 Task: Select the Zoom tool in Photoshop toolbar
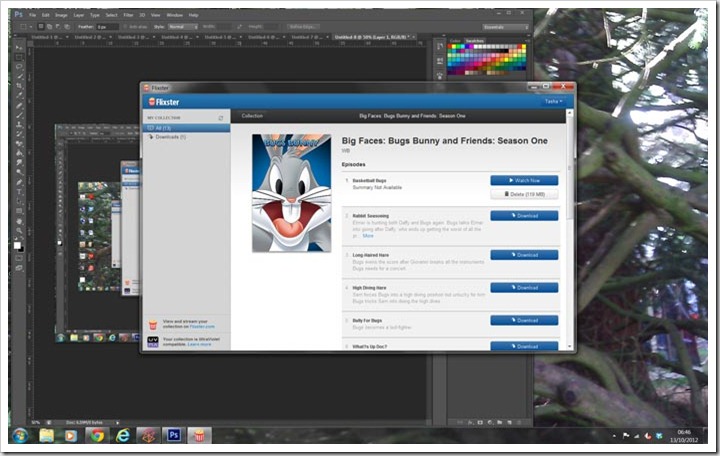(x=18, y=231)
